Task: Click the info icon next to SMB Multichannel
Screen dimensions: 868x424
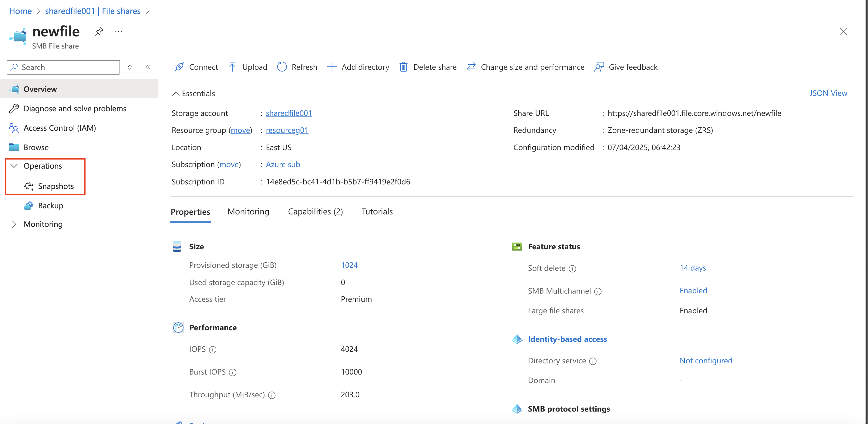Action: pyautogui.click(x=598, y=291)
